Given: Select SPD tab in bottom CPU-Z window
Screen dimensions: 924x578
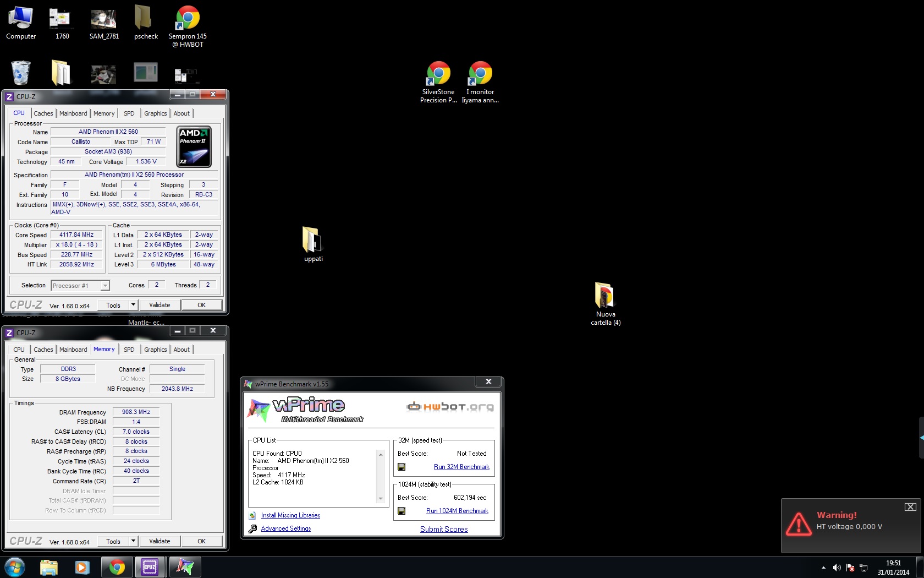Looking at the screenshot, I should 129,350.
